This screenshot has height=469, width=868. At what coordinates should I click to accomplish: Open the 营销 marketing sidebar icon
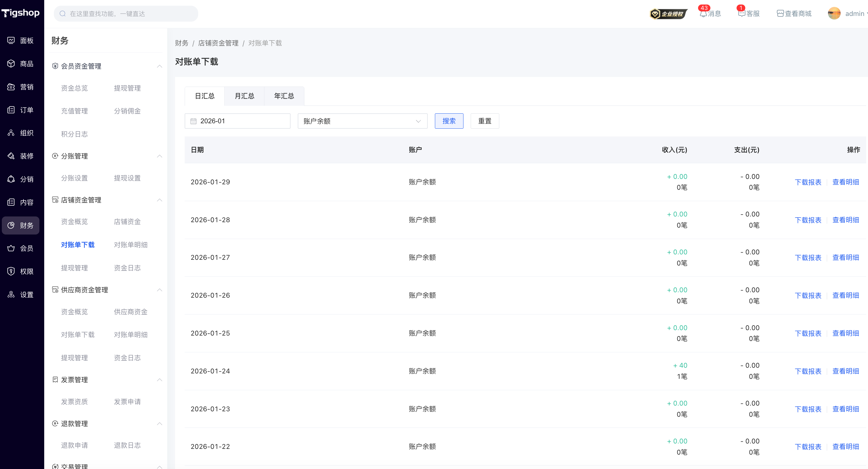pyautogui.click(x=11, y=87)
